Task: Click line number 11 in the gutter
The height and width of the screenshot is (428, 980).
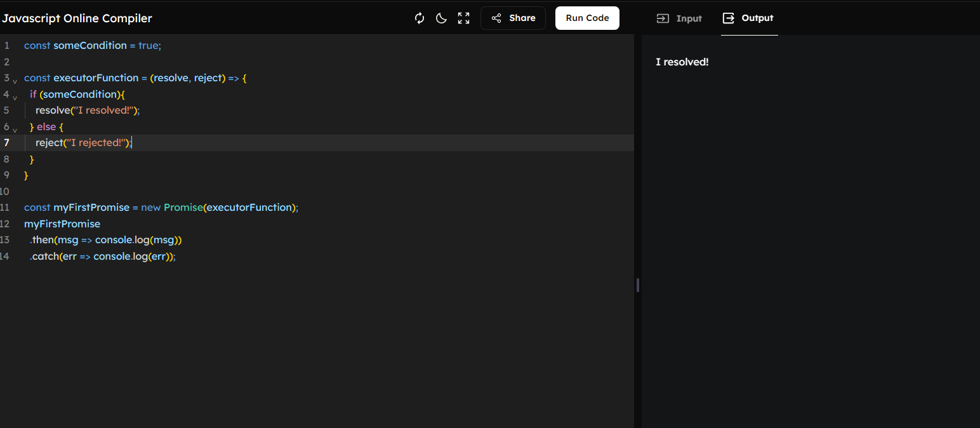Action: [5, 208]
